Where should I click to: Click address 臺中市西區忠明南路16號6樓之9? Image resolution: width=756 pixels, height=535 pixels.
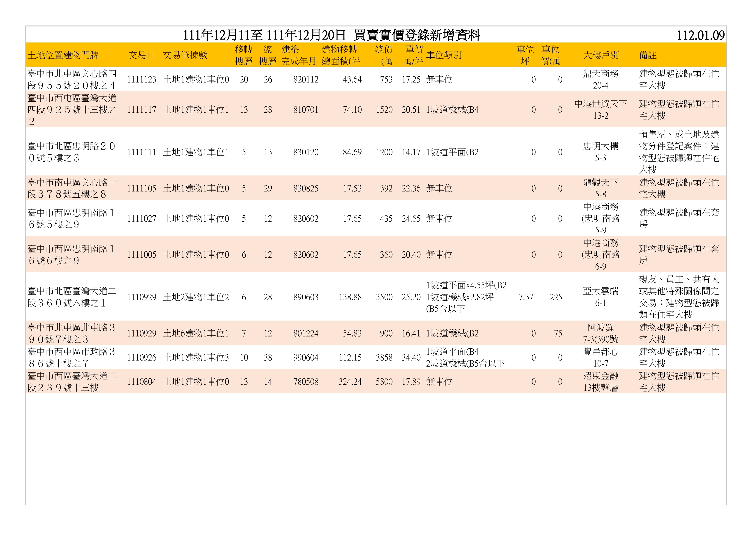tap(71, 255)
